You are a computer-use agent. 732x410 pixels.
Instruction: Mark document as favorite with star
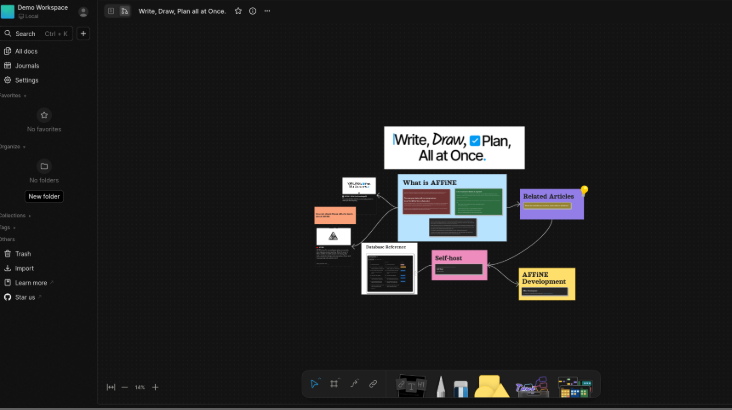pos(238,11)
